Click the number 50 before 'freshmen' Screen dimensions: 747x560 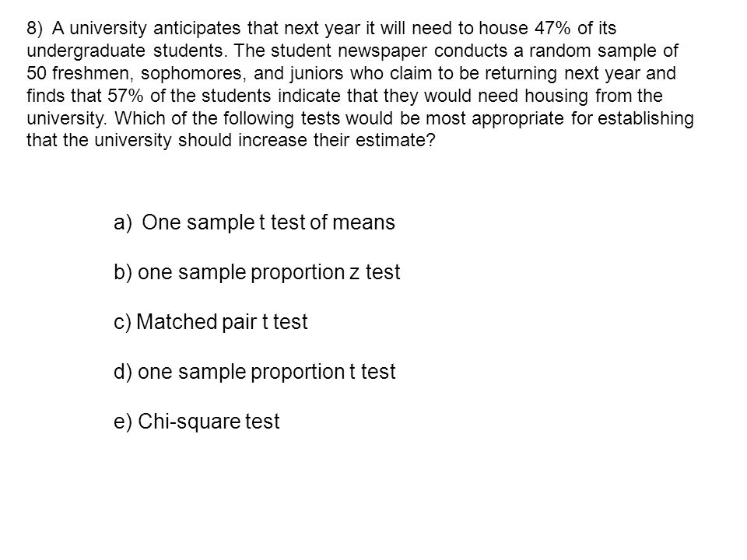point(37,73)
